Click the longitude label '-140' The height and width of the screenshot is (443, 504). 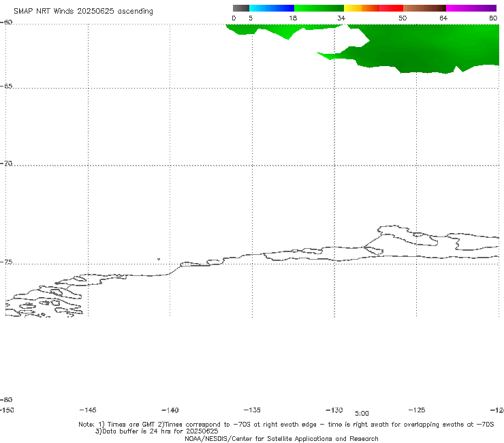(x=170, y=410)
